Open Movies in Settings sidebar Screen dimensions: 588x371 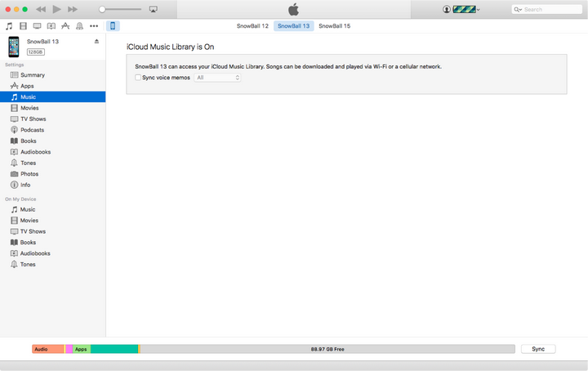click(52, 108)
